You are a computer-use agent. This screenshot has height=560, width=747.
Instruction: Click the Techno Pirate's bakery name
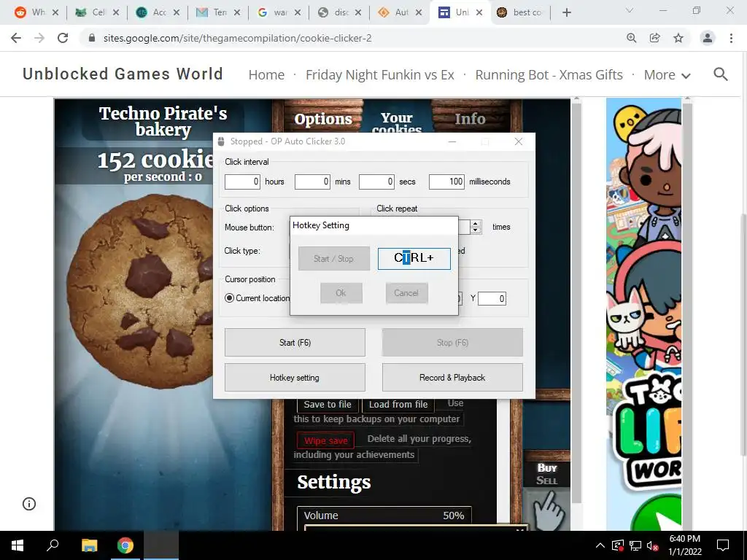(163, 121)
